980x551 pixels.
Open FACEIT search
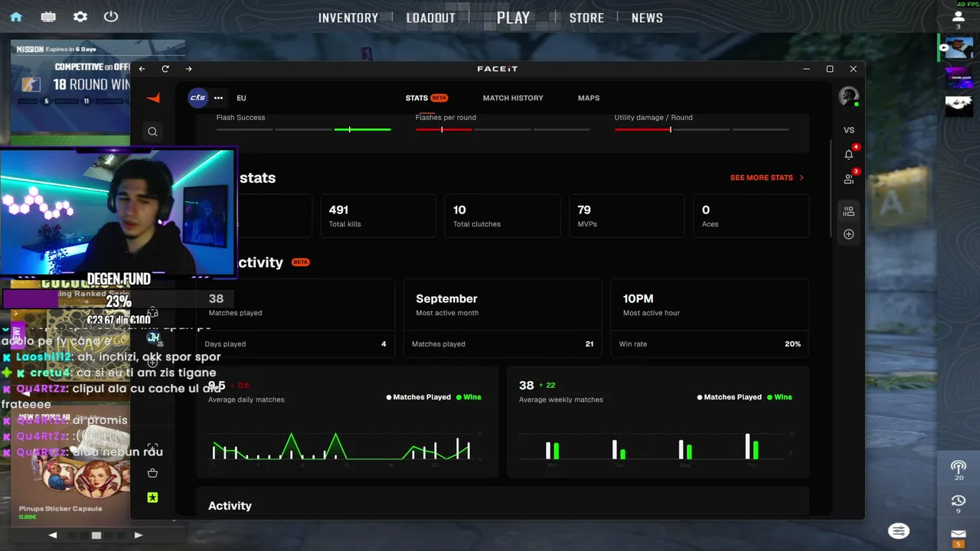[152, 132]
